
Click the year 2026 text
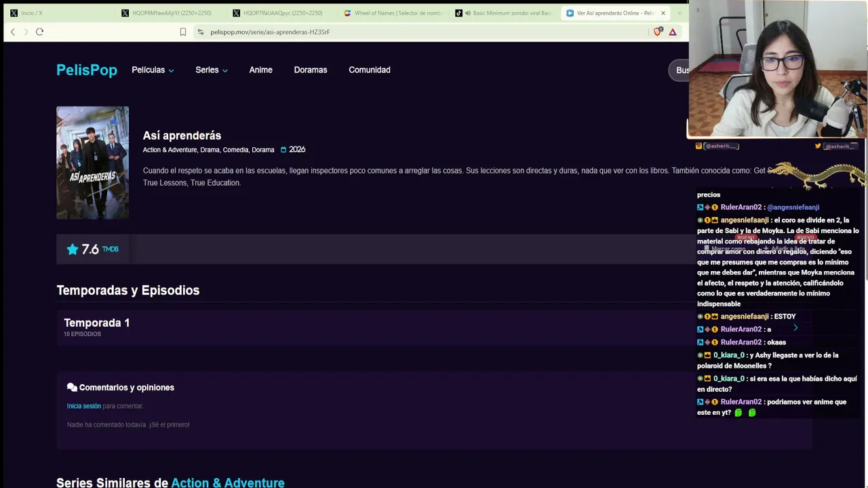pyautogui.click(x=297, y=150)
